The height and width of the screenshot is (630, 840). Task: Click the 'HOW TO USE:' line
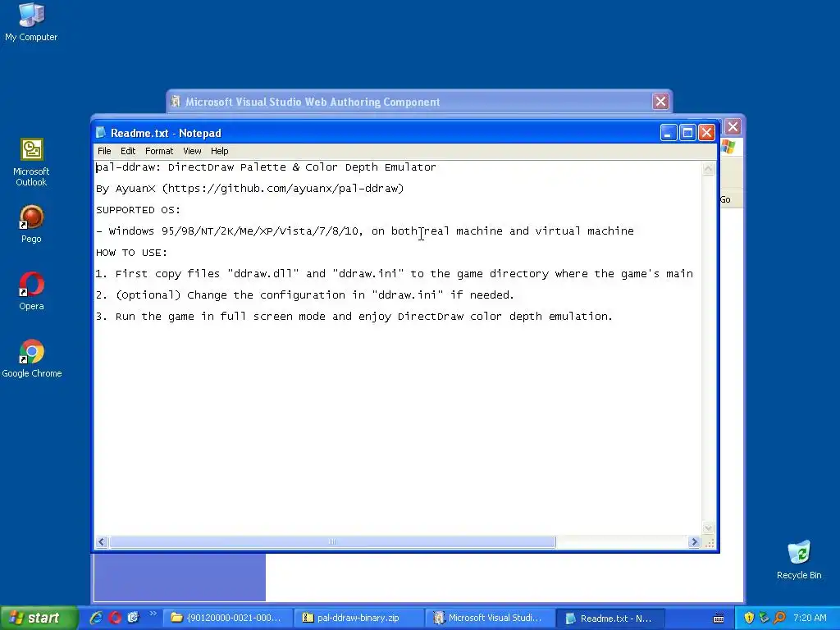(132, 253)
